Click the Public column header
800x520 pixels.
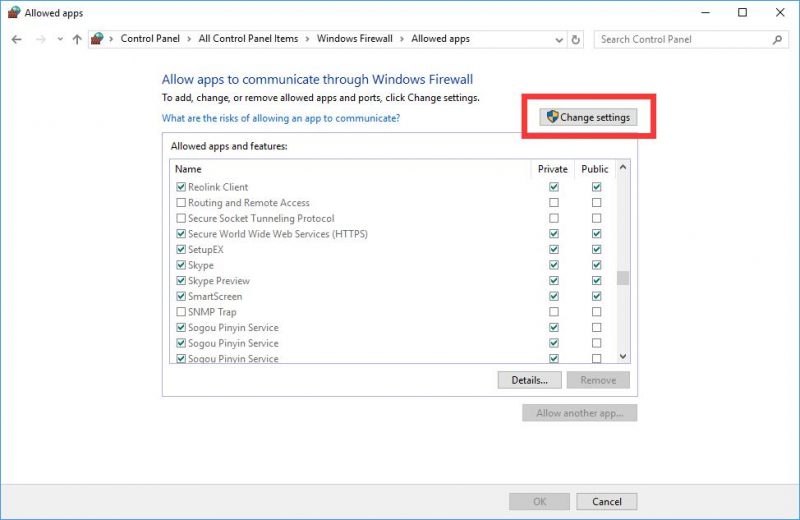point(595,169)
